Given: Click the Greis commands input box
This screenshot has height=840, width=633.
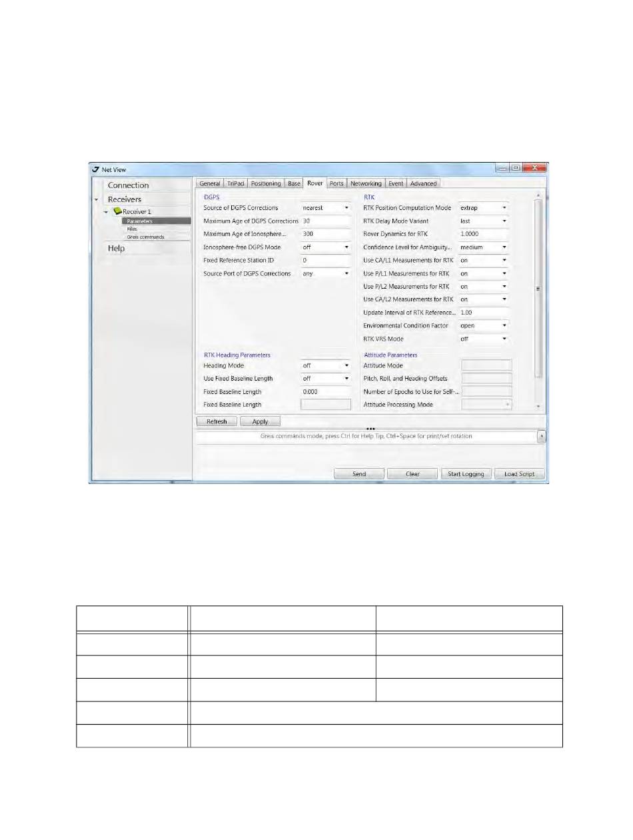Looking at the screenshot, I should click(366, 437).
